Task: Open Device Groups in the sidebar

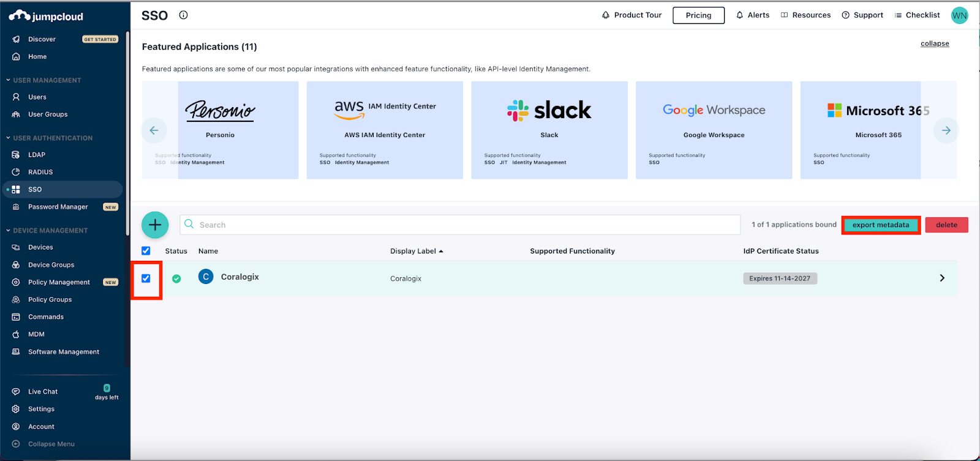Action: 51,265
